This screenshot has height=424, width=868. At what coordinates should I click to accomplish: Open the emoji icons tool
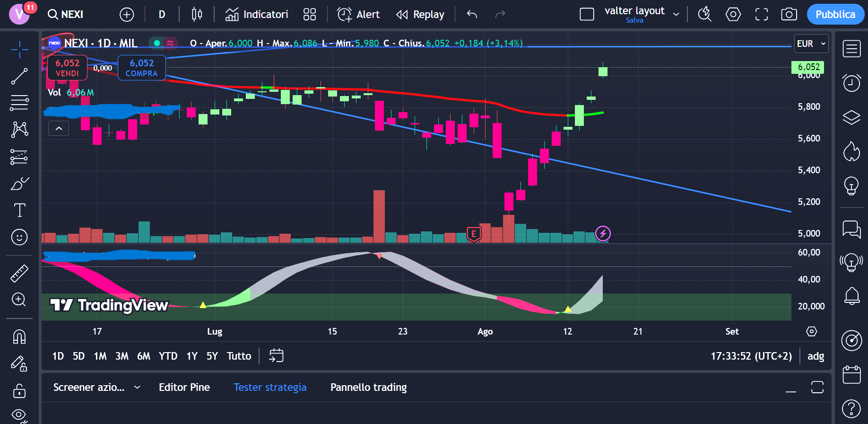coord(19,237)
